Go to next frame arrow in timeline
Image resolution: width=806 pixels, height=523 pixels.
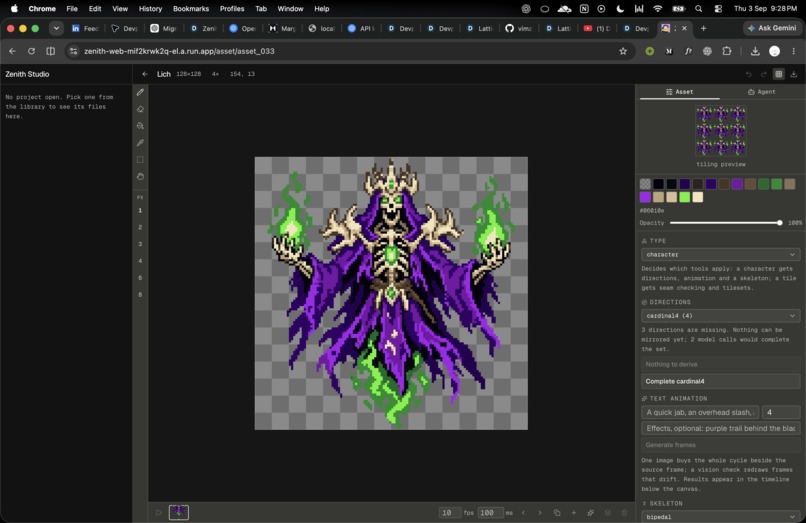pyautogui.click(x=540, y=513)
